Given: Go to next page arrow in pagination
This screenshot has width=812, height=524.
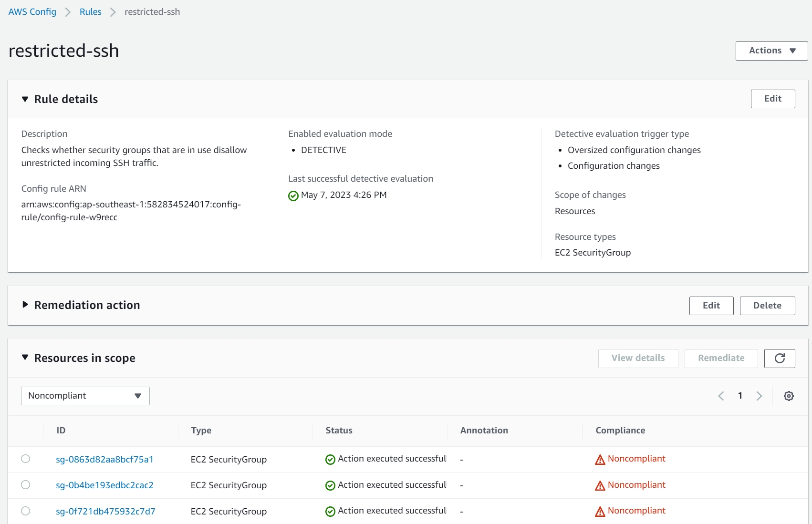Looking at the screenshot, I should tap(759, 396).
